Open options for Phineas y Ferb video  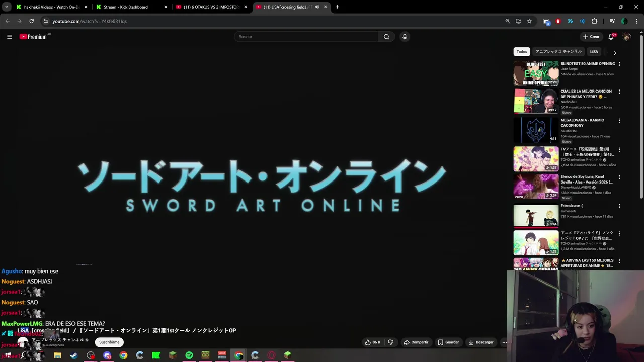[x=619, y=92]
